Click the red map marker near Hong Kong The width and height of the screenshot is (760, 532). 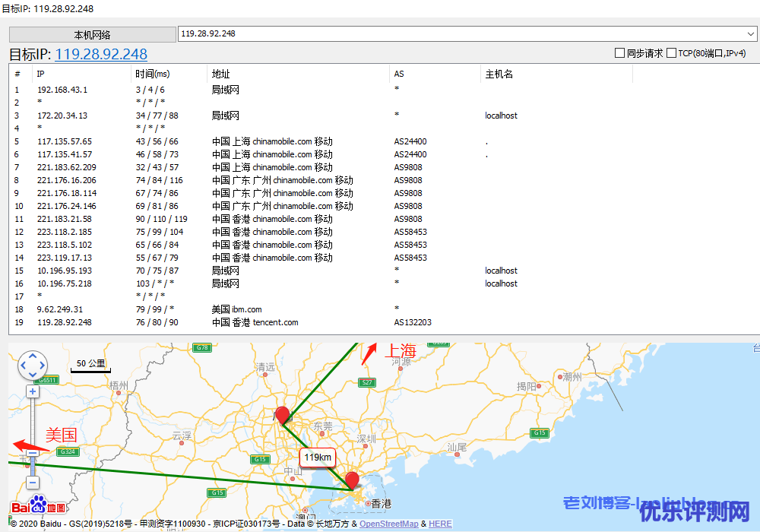click(351, 480)
